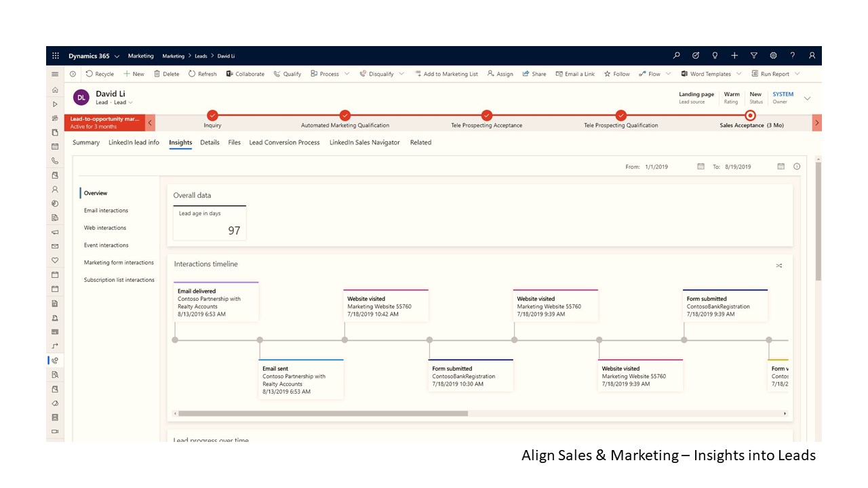Click the Home icon in sidebar
Image resolution: width=868 pixels, height=488 pixels.
point(55,89)
